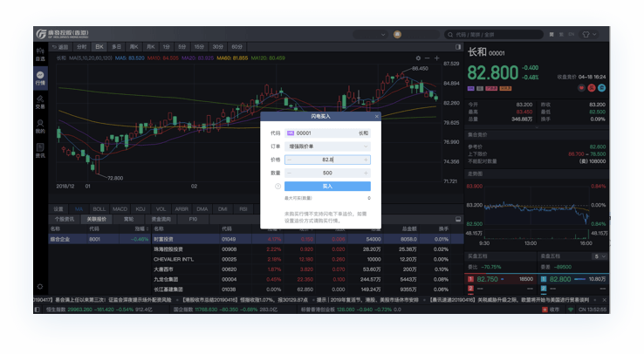
Task: Click the GF Holdings logo
Action: (63, 34)
